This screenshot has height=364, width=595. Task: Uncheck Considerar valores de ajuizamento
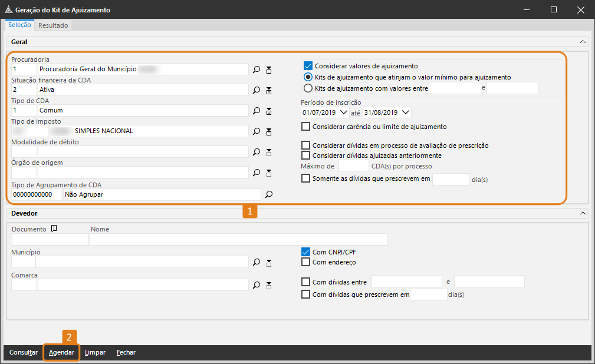[x=307, y=66]
